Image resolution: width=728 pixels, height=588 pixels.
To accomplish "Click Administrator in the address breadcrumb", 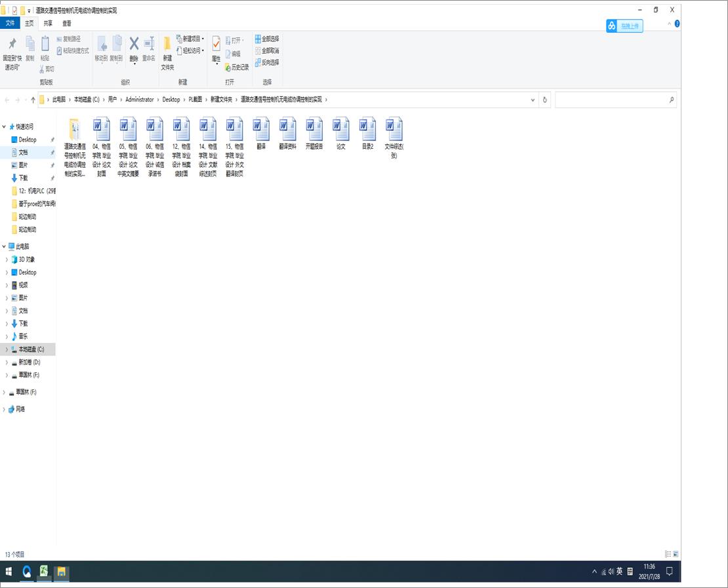I will (x=139, y=100).
